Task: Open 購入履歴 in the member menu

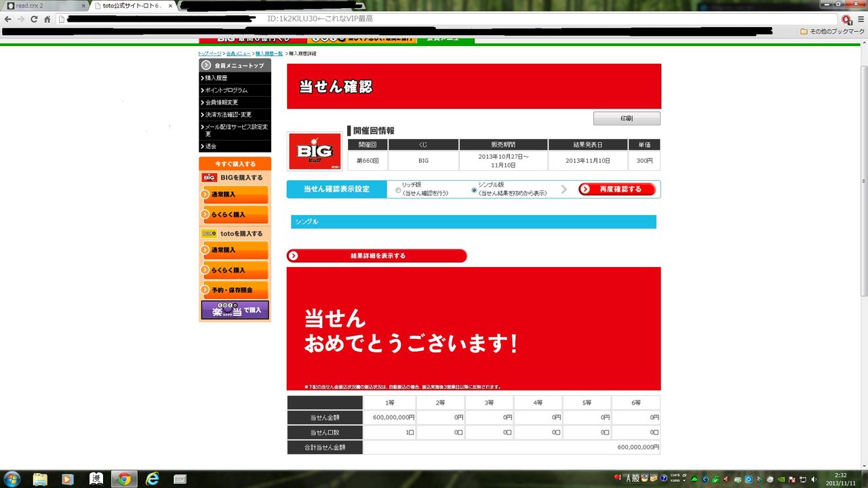Action: tap(235, 78)
